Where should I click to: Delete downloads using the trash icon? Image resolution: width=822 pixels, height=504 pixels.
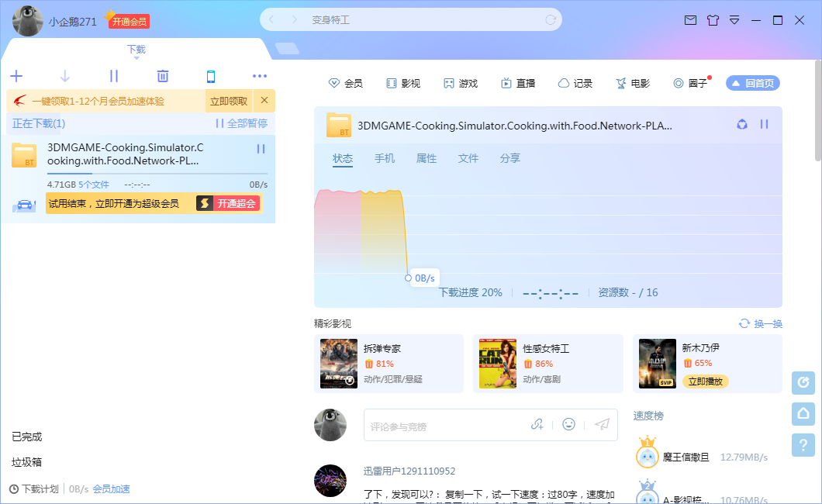[x=162, y=76]
